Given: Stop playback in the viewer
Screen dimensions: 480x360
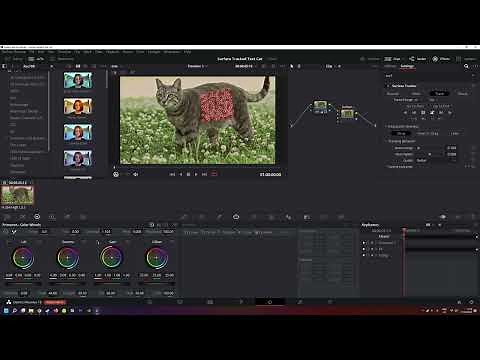Looking at the screenshot, I should pos(188,174).
